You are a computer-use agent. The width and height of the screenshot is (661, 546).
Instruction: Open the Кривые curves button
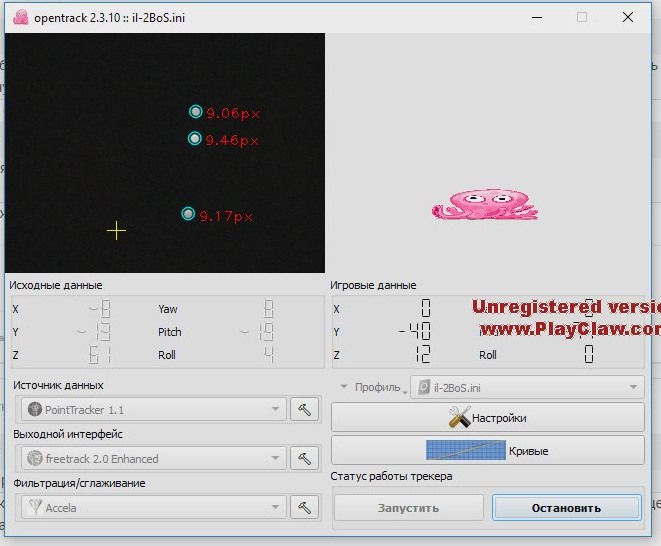click(488, 450)
